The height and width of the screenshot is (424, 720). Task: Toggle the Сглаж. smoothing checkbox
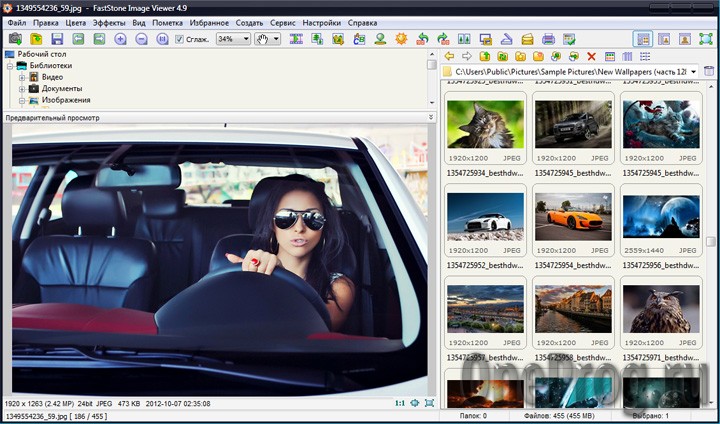tap(180, 39)
